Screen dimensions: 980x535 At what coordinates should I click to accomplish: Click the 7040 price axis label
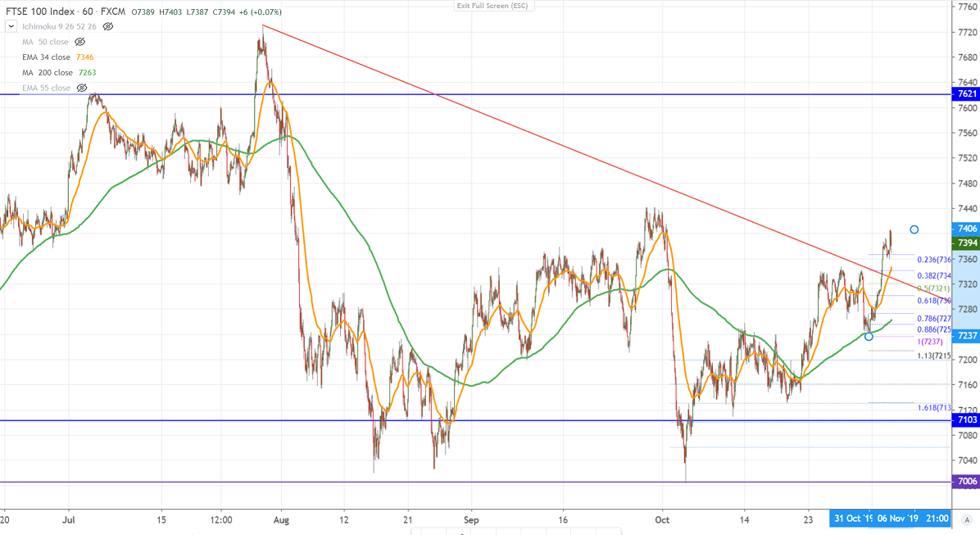[x=968, y=460]
